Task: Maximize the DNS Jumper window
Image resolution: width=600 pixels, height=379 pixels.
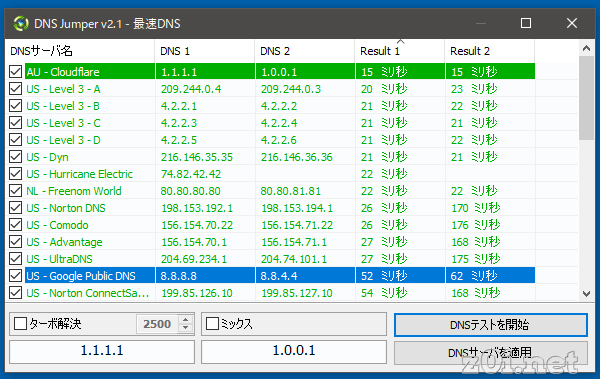Action: [526, 23]
